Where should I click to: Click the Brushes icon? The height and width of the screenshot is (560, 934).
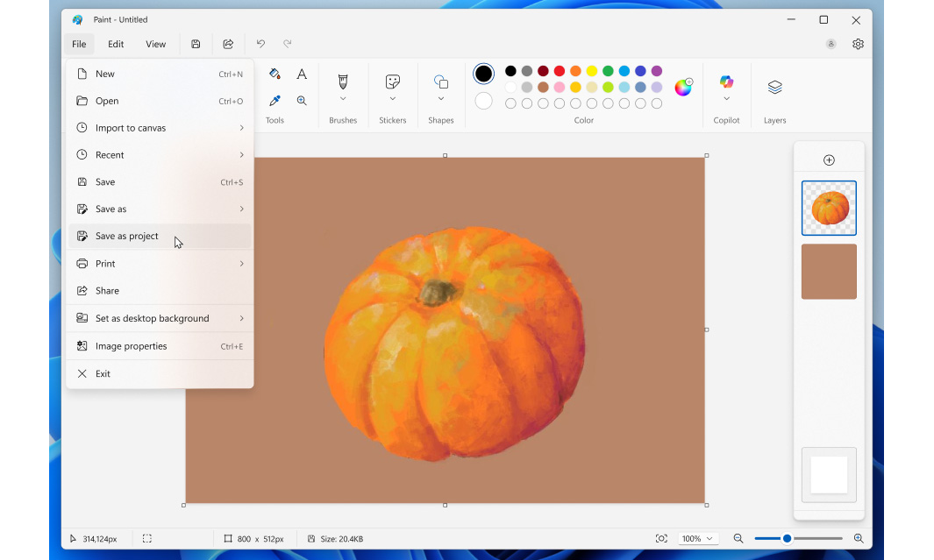(x=343, y=83)
